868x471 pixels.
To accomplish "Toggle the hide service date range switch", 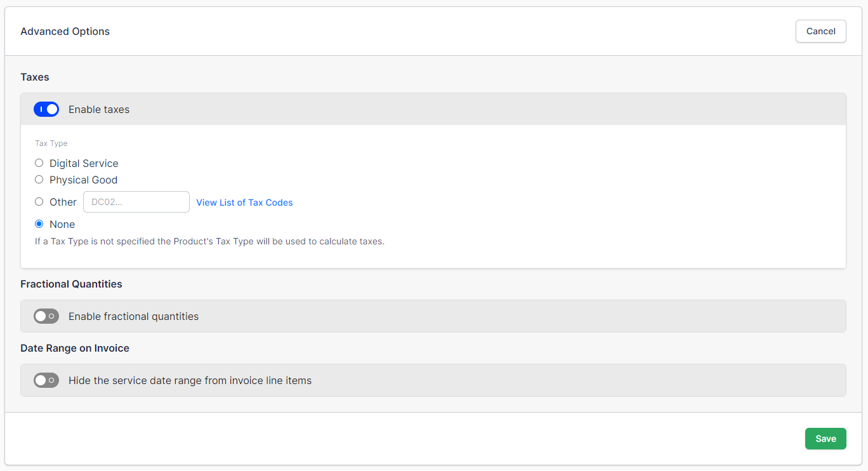I will click(46, 380).
